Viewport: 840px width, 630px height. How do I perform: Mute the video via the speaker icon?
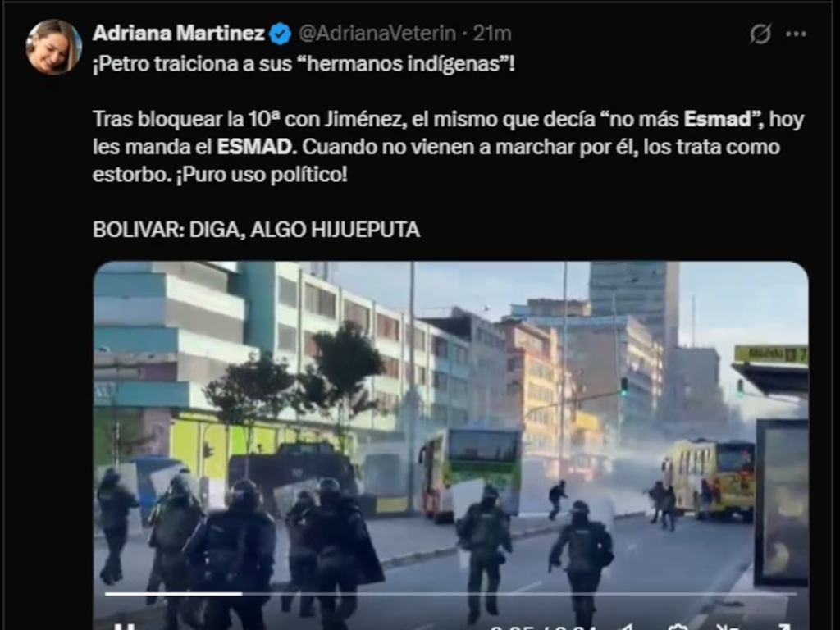coord(627,627)
